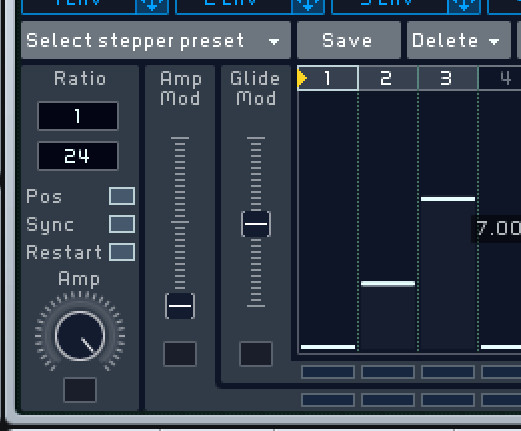Viewport: 521px width, 431px height.
Task: Enable the Sync switch
Action: pos(122,224)
